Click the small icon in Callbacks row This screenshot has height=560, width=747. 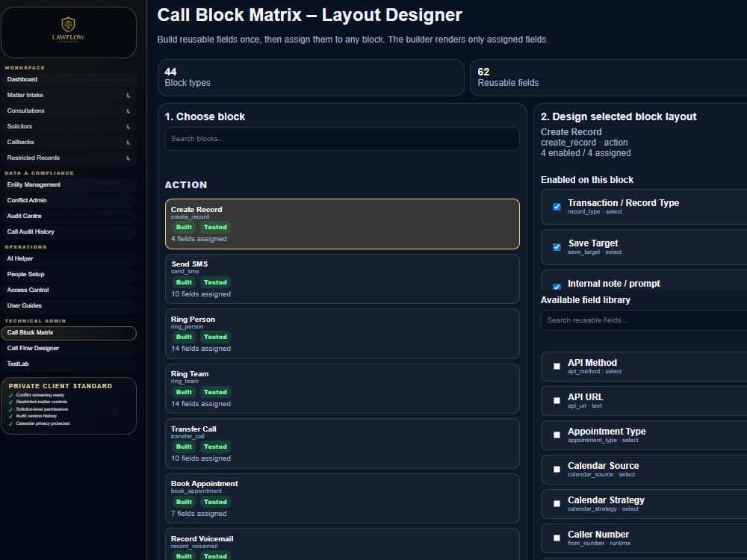(x=128, y=143)
